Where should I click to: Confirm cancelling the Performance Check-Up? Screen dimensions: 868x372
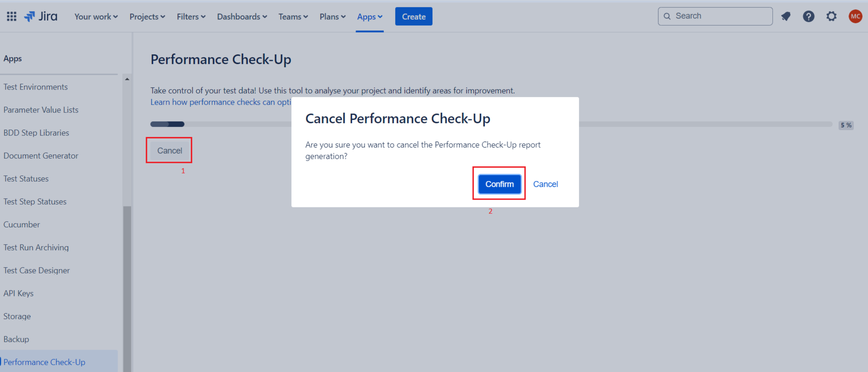click(499, 184)
